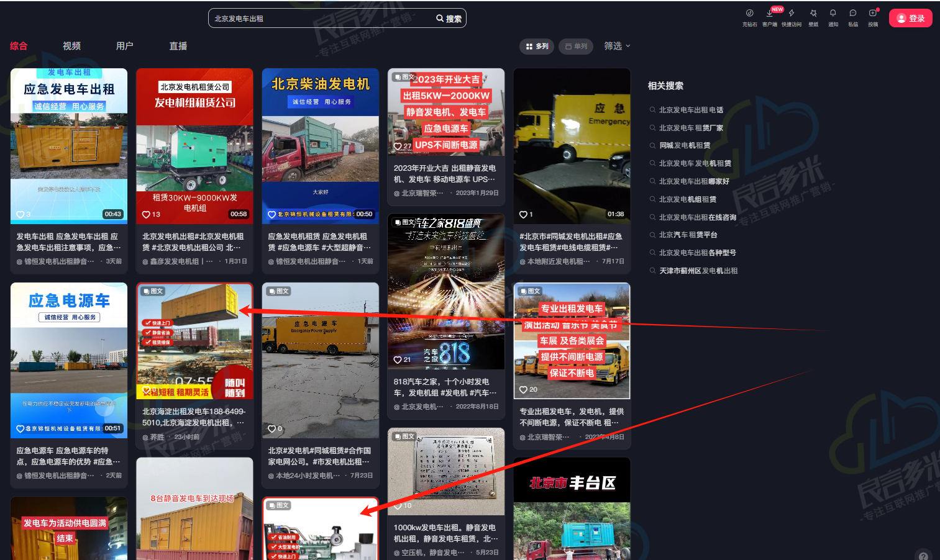Image resolution: width=940 pixels, height=560 pixels.
Task: Expand the 筛选 filter dropdown
Action: pyautogui.click(x=617, y=46)
